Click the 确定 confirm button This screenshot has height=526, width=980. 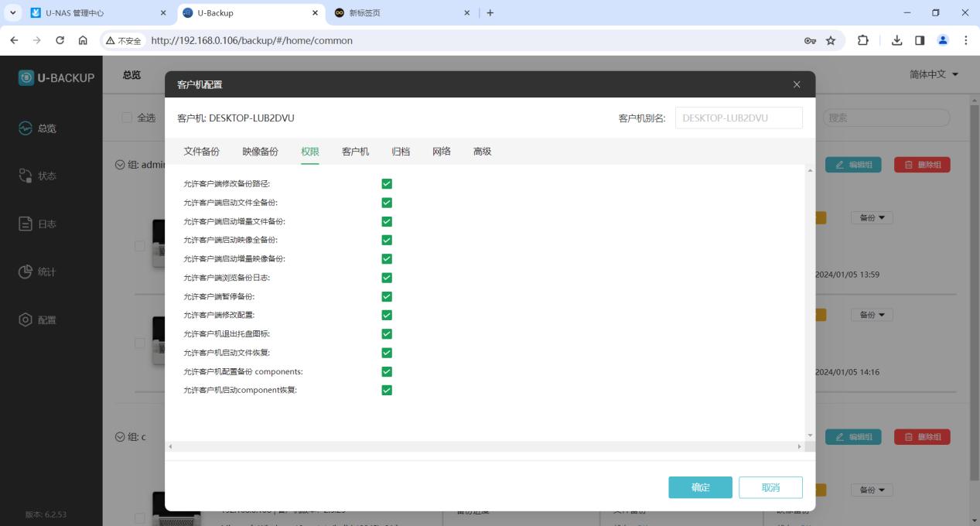pyautogui.click(x=700, y=487)
